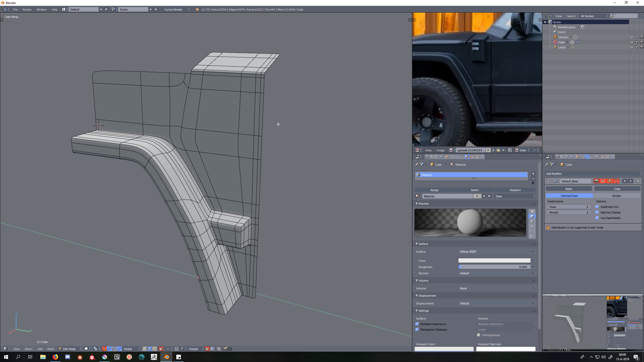Viewport: 644px width, 362px height.
Task: Toggle limit selection to visible icon
Action: point(161,349)
